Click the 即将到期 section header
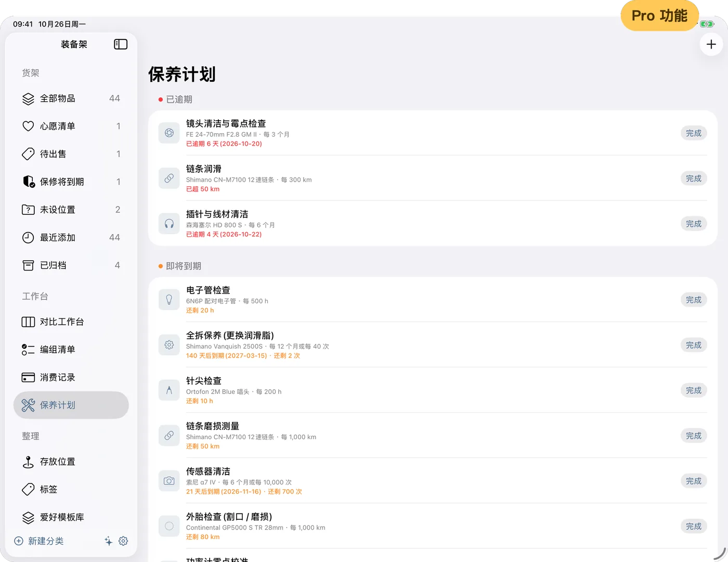This screenshot has width=728, height=562. [180, 266]
